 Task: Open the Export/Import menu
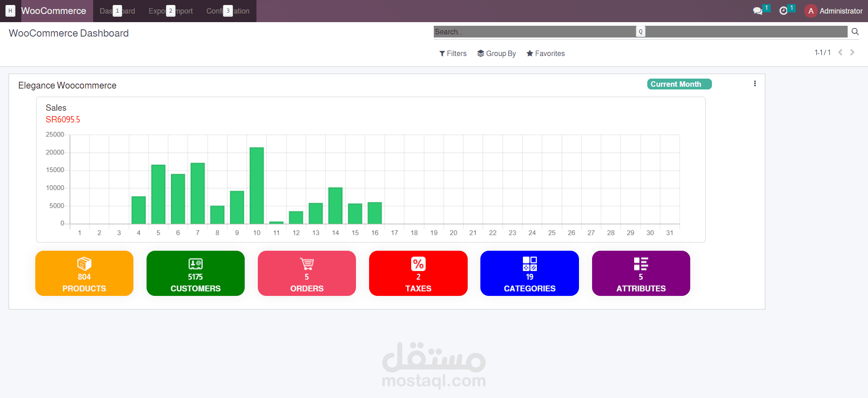[x=171, y=11]
